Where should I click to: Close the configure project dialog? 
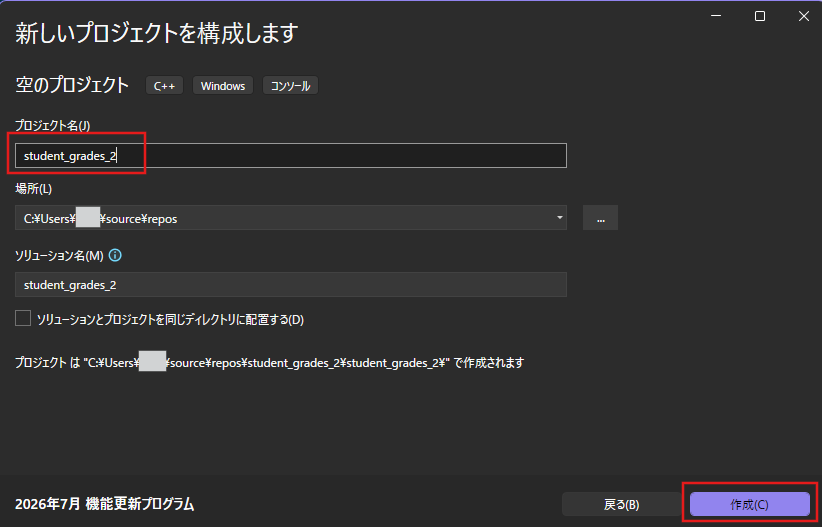coord(804,16)
